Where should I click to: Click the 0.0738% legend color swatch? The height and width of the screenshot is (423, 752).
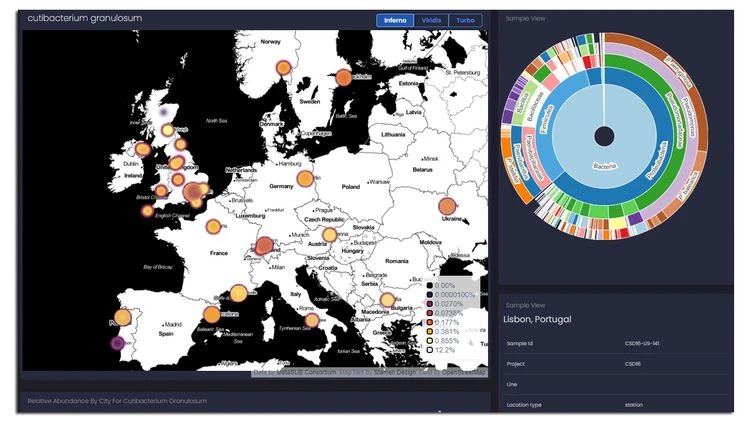[x=430, y=313]
